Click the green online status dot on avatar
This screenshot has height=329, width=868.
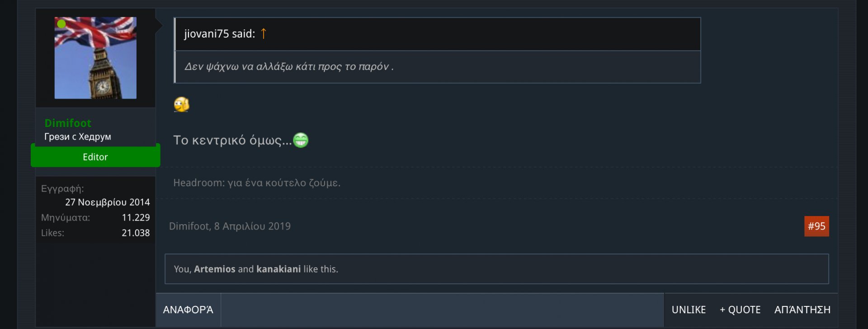point(61,24)
